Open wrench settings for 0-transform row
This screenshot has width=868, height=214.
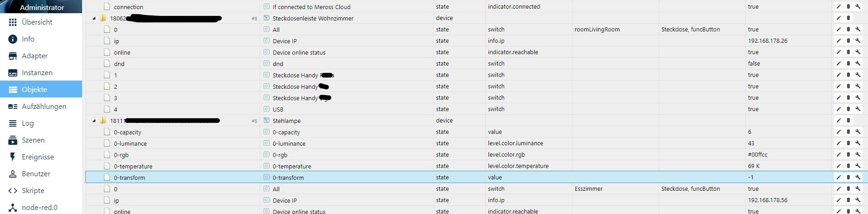(858, 178)
